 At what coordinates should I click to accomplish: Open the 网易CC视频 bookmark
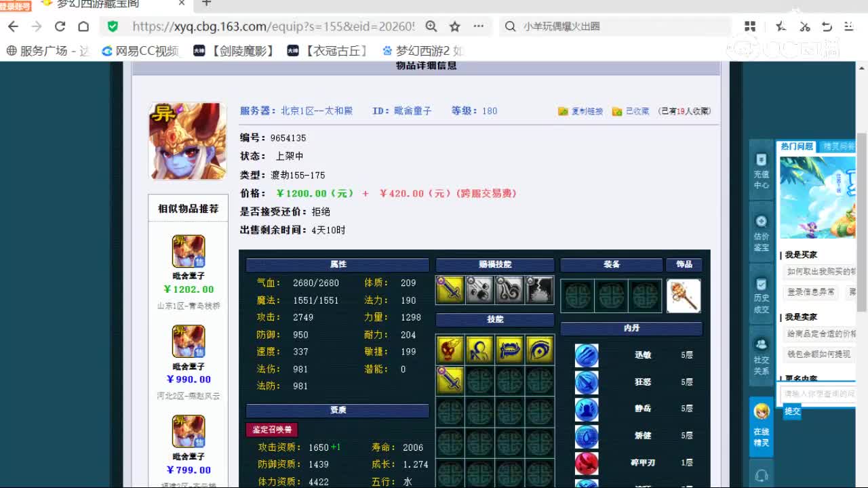(140, 51)
